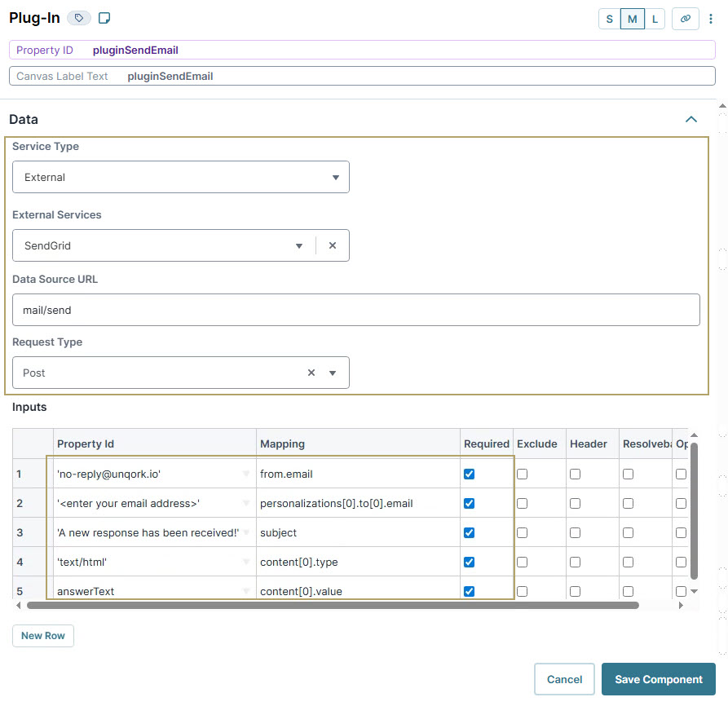
Task: Enable Exclude for the subject row
Action: pyautogui.click(x=521, y=532)
